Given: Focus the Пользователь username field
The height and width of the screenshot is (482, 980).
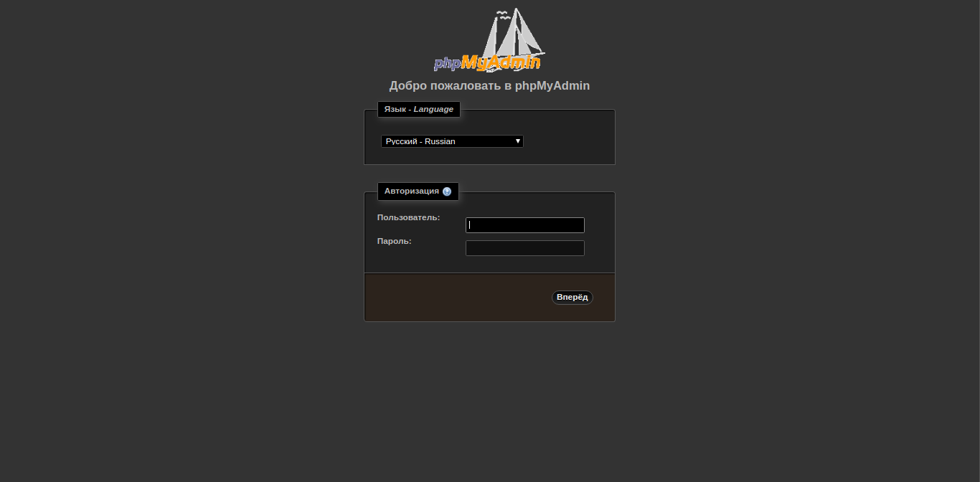Looking at the screenshot, I should [525, 225].
